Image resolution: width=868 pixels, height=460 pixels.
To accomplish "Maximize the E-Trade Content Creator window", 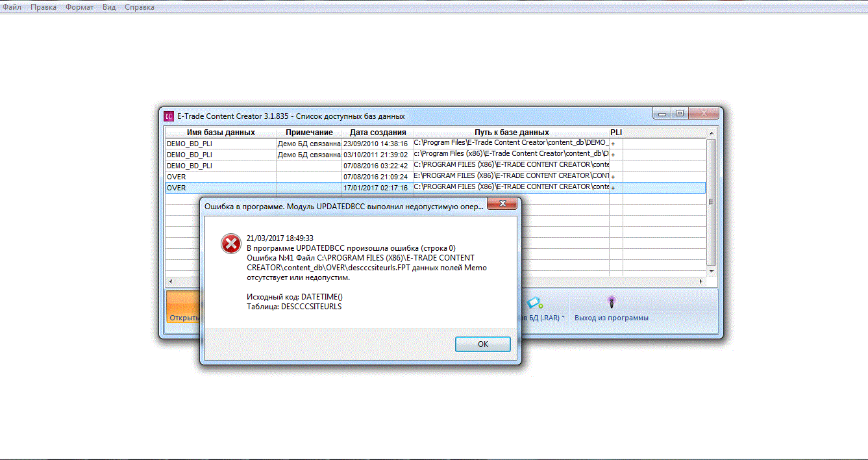I will point(679,114).
